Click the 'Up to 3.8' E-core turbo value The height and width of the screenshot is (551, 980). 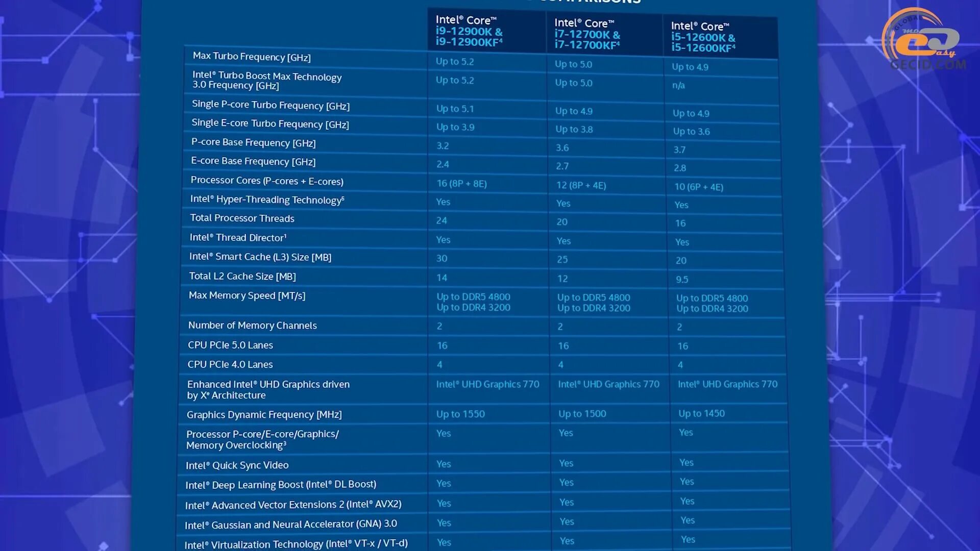pyautogui.click(x=574, y=130)
